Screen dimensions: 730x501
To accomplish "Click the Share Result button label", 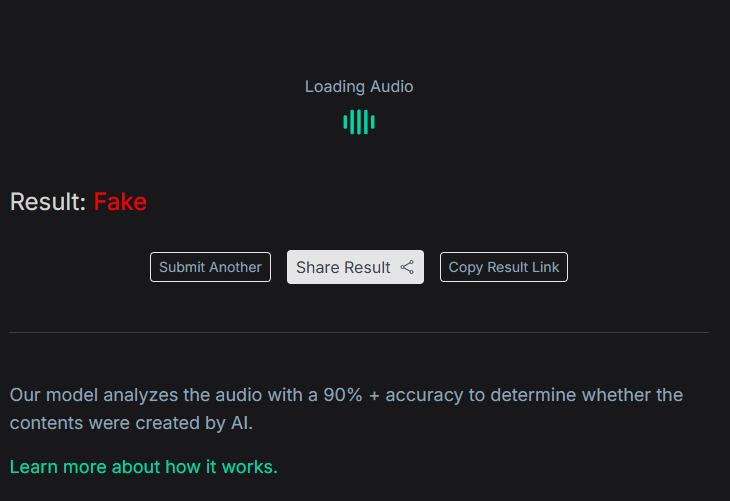I will [343, 267].
